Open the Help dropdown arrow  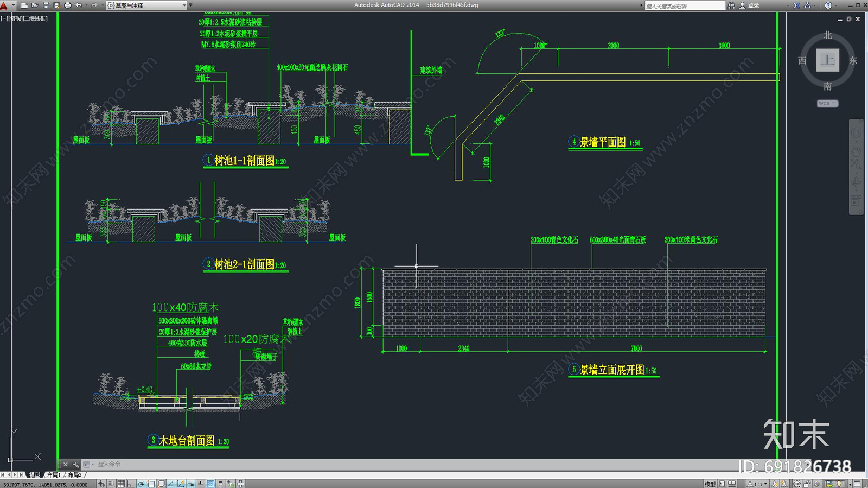836,5
